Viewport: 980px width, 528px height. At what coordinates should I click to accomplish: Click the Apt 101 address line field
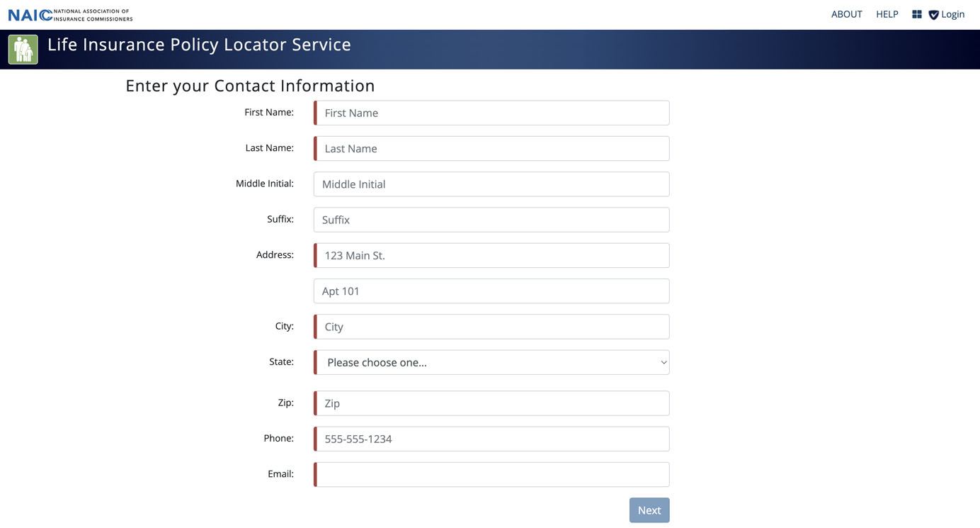491,291
